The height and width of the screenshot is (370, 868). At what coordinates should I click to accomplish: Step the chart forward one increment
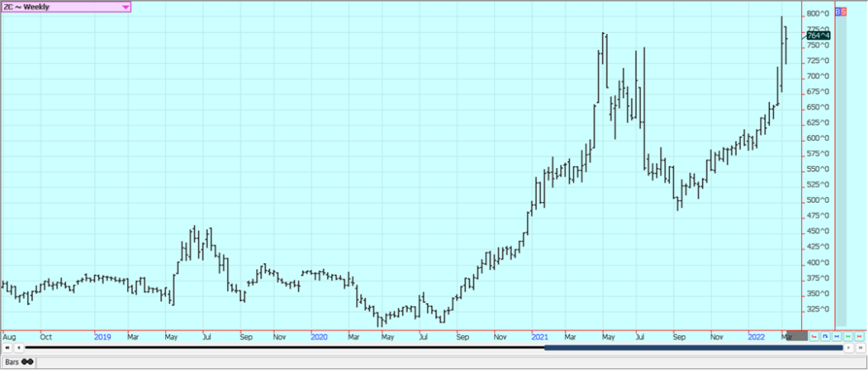tap(849, 348)
